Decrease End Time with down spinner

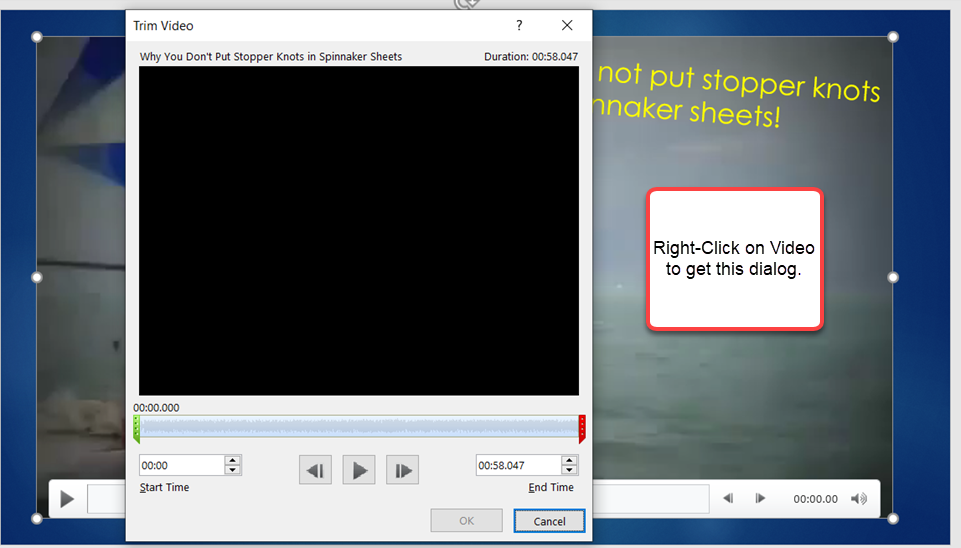tap(569, 470)
